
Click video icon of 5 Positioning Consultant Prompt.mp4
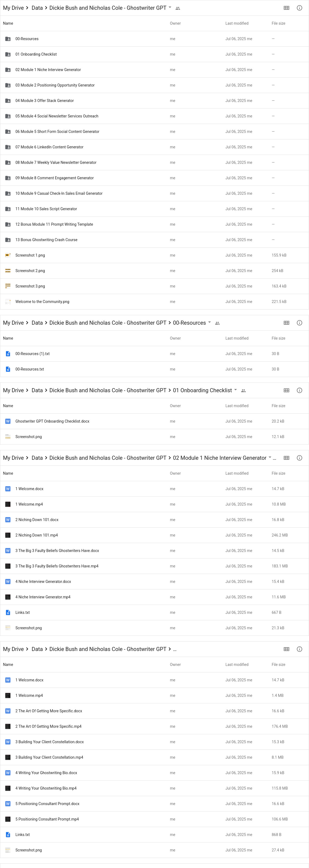point(8,819)
